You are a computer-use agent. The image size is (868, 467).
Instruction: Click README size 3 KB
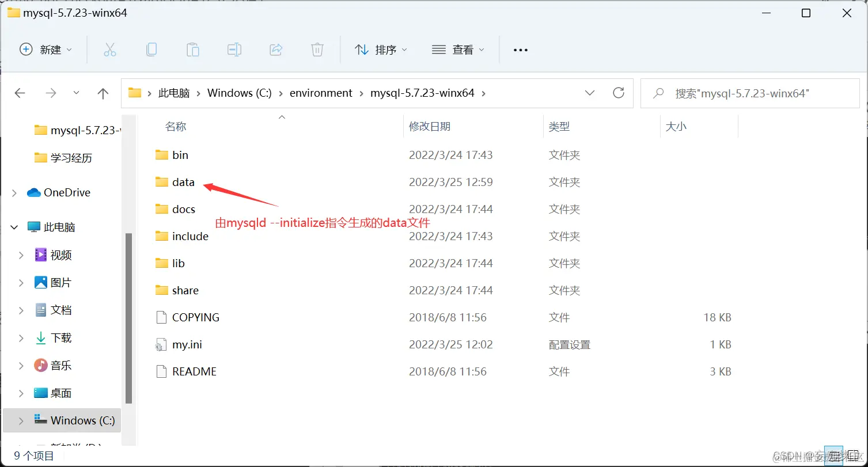point(720,371)
